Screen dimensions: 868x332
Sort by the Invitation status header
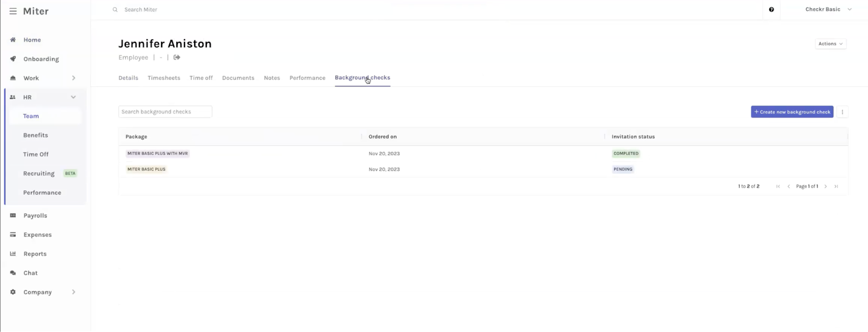click(x=633, y=137)
